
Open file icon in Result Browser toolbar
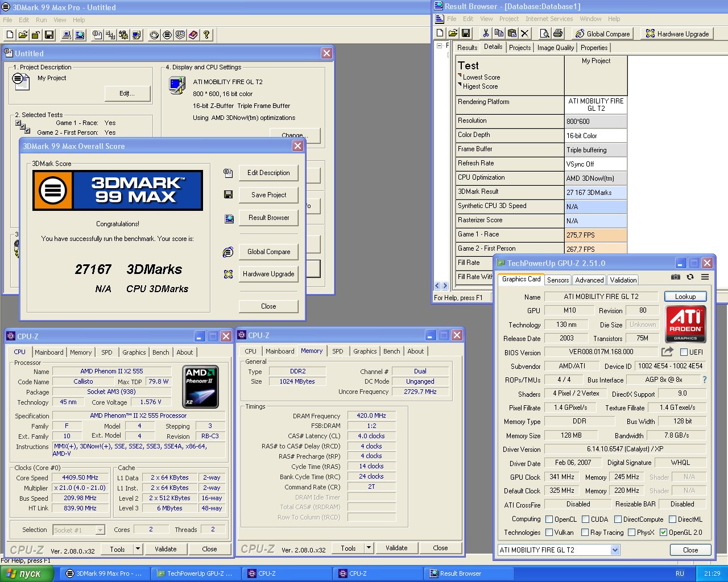pyautogui.click(x=453, y=34)
